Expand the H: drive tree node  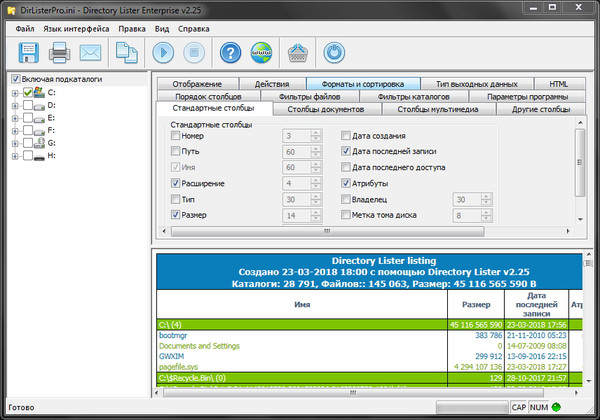click(14, 156)
